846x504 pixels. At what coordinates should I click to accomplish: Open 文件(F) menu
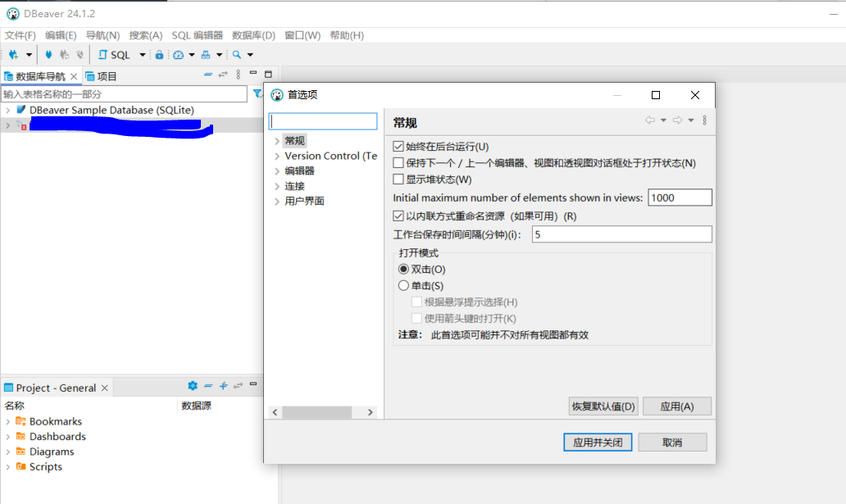(20, 35)
